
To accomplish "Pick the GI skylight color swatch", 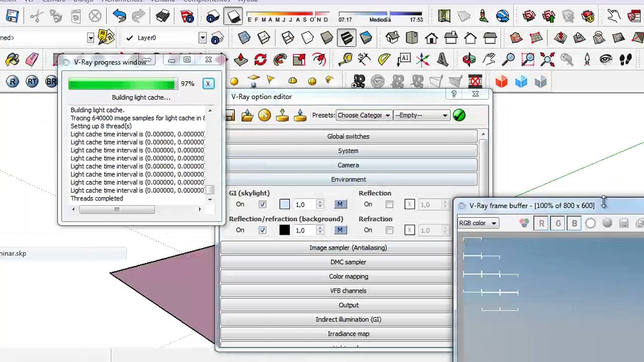I will (x=285, y=204).
